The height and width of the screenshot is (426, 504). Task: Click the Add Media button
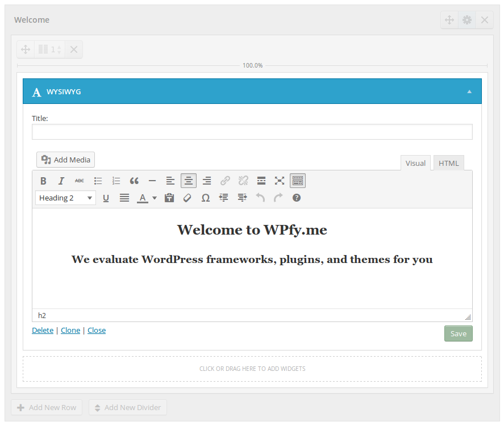(66, 160)
